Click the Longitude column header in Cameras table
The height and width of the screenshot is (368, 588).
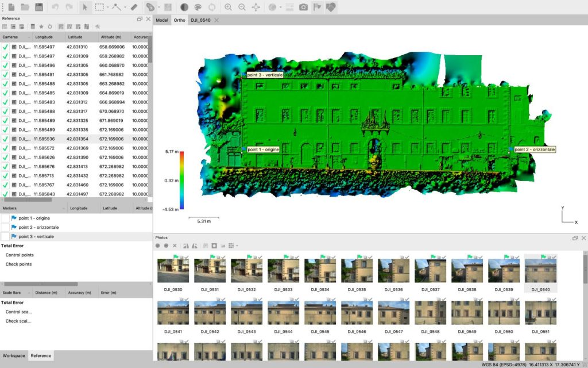(x=44, y=37)
